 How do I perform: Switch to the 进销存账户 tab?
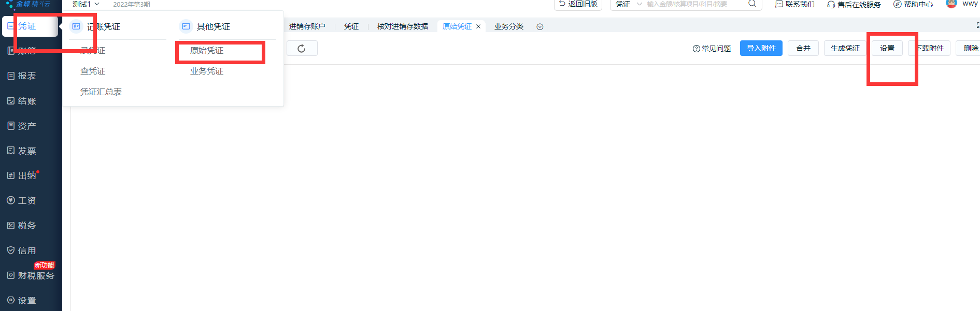(x=307, y=26)
